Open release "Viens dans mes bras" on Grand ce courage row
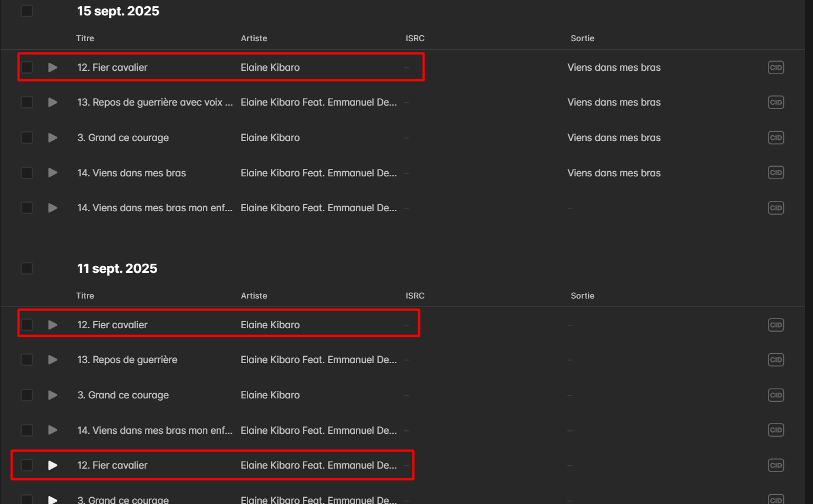The height and width of the screenshot is (504, 813). pyautogui.click(x=614, y=138)
